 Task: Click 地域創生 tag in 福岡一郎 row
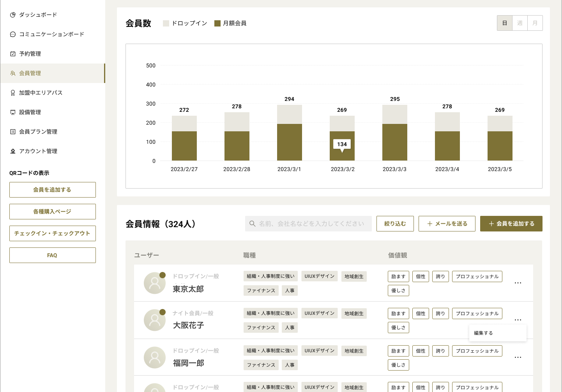354,351
